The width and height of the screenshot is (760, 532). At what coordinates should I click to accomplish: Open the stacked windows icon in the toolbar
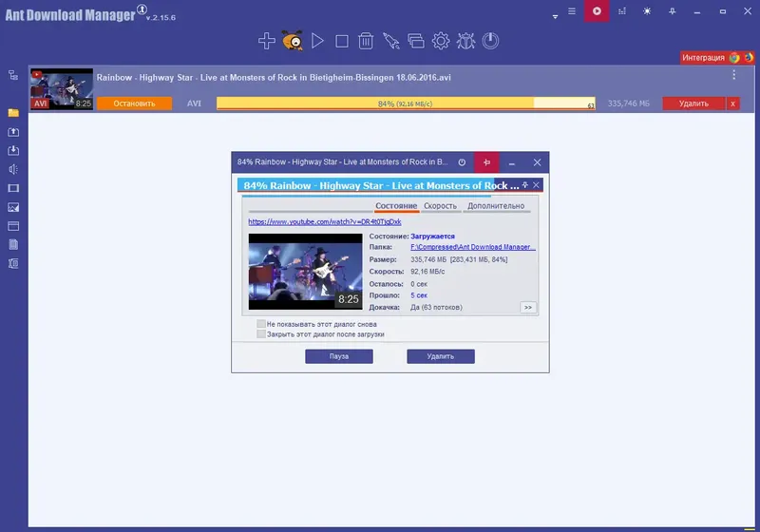[x=416, y=41]
